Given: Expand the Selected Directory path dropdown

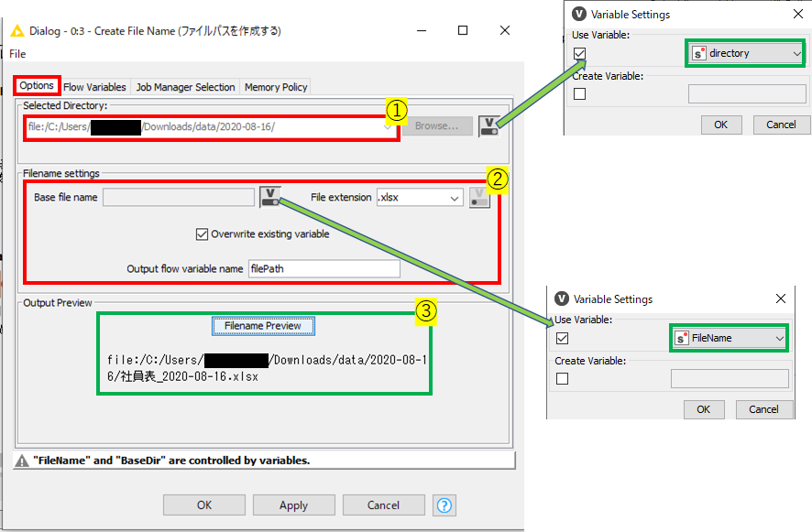Looking at the screenshot, I should point(387,126).
